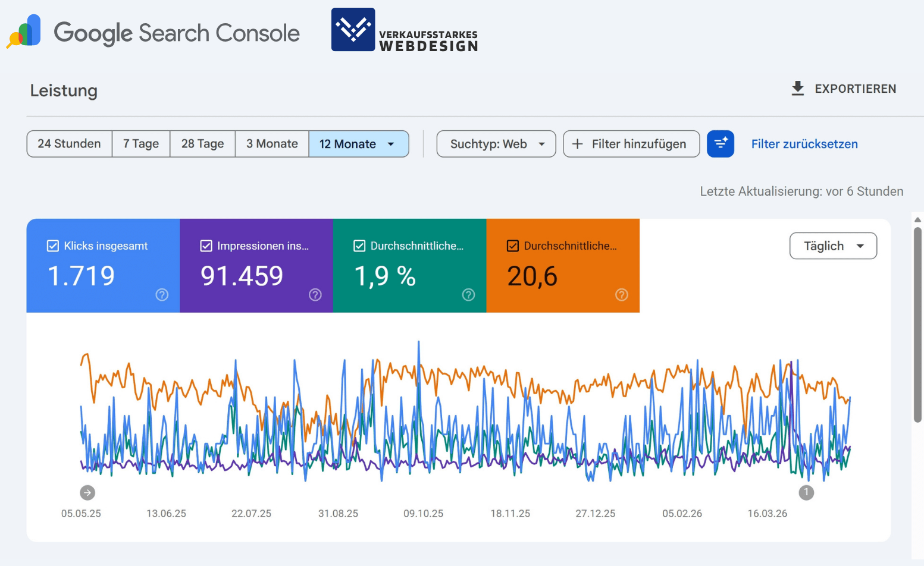Screen dimensions: 924x566
Task: Open the blue comparison filter icon
Action: click(721, 144)
